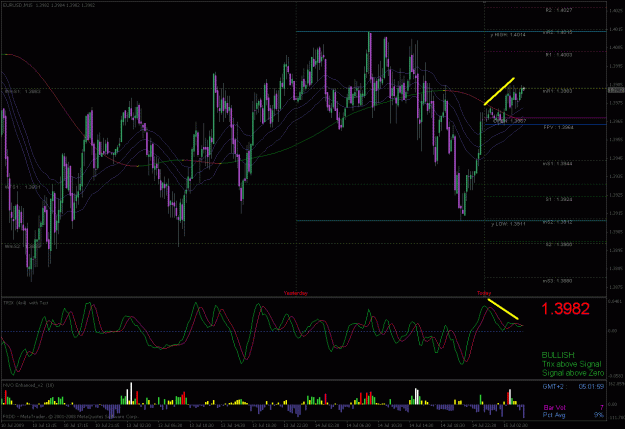Click the red 'Yesterday' session marker
The width and height of the screenshot is (625, 429).
pyautogui.click(x=296, y=293)
